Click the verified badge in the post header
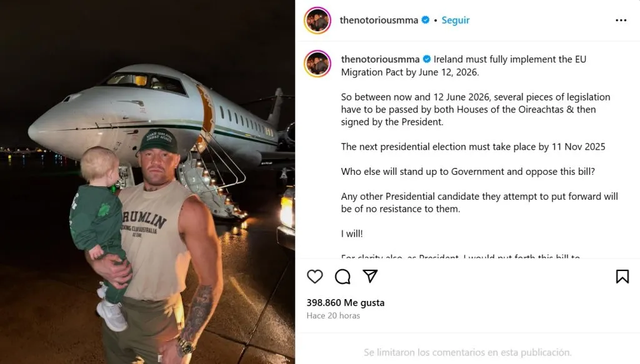The image size is (640, 364). click(426, 20)
